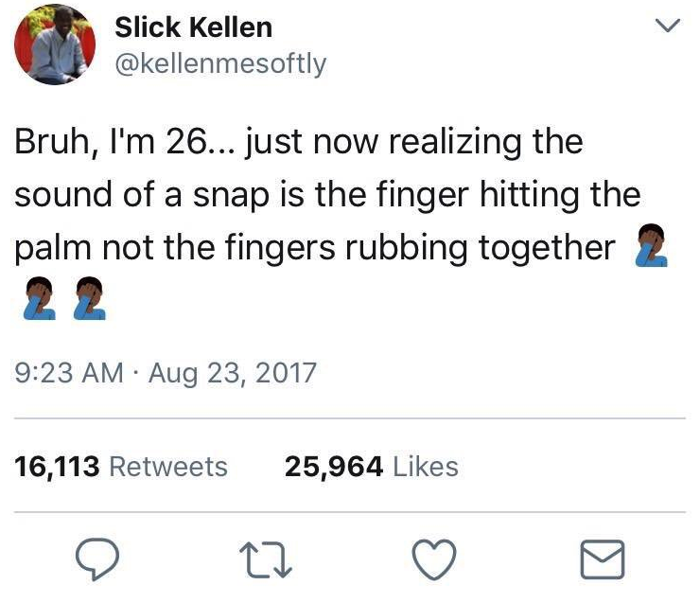
Task: Click the facepalm emoji after 'together'
Action: 652,246
